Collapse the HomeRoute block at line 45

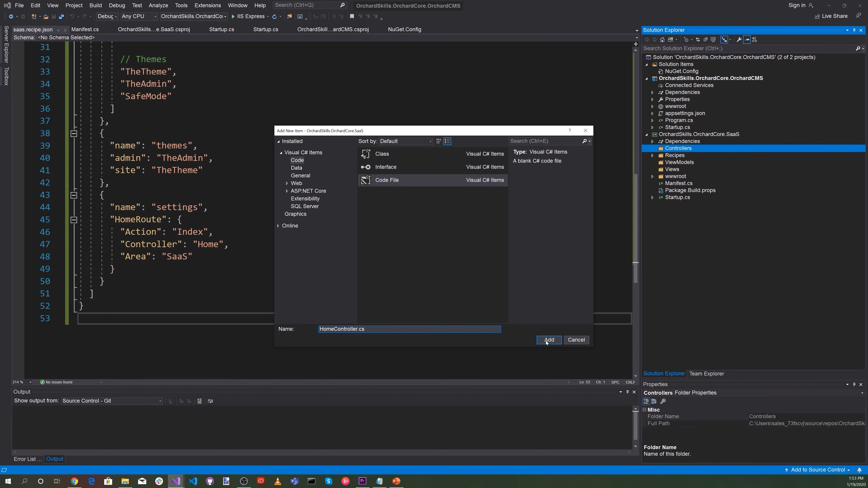[x=73, y=220]
